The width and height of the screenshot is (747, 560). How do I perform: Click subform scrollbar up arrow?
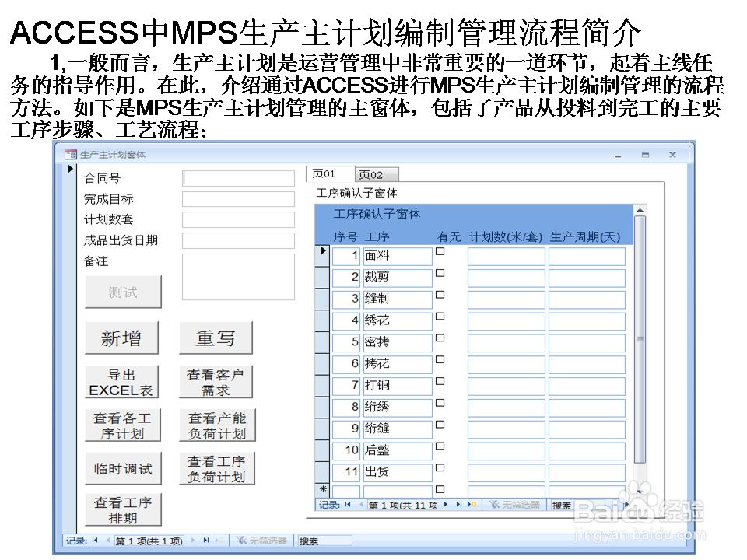640,210
